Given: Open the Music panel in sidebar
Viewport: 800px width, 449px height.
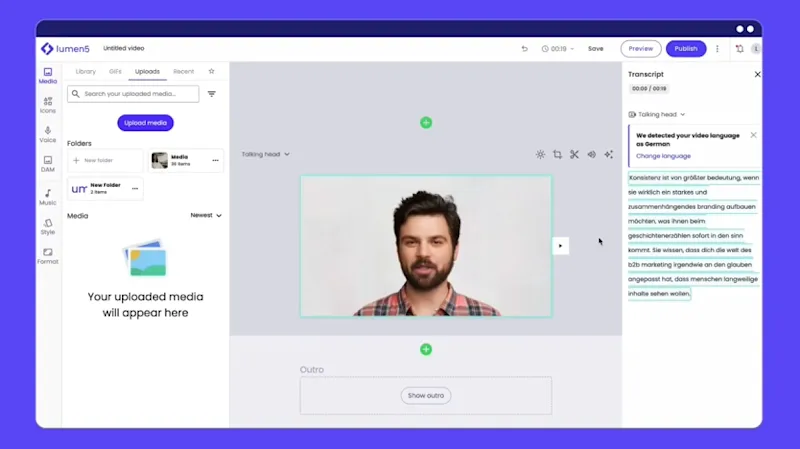Looking at the screenshot, I should 48,197.
